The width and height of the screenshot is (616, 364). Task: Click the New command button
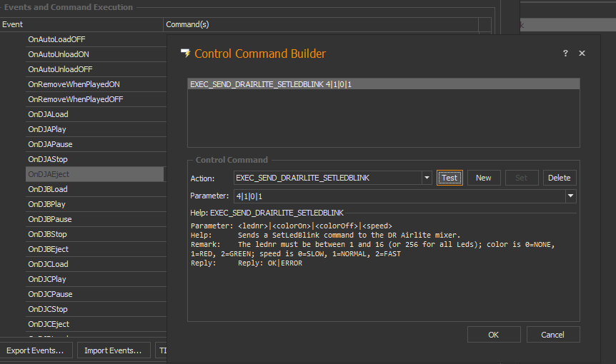coord(484,178)
